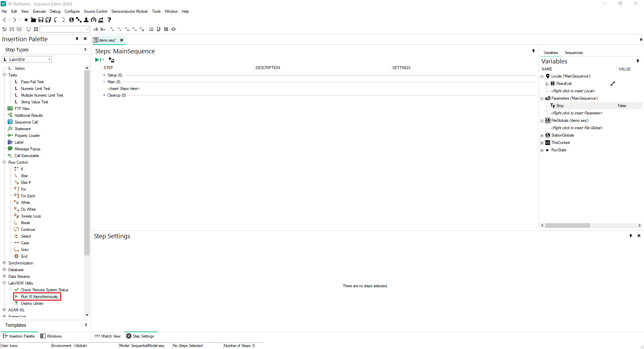Image resolution: width=644 pixels, height=349 pixels.
Task: Select the For Each flow control step
Action: (x=28, y=196)
